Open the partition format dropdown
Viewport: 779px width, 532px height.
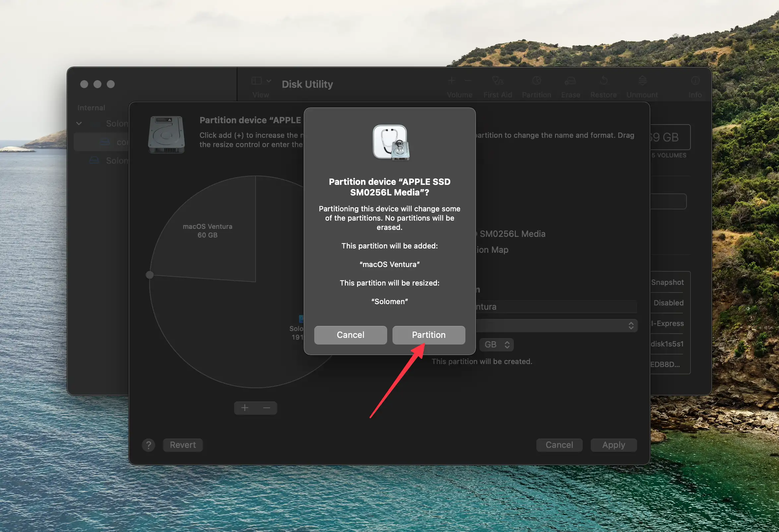click(557, 325)
